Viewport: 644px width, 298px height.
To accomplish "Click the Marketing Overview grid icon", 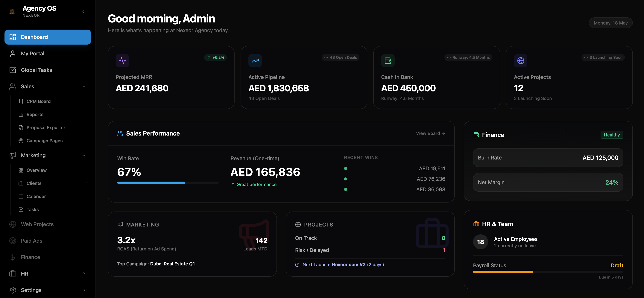I will tap(21, 170).
